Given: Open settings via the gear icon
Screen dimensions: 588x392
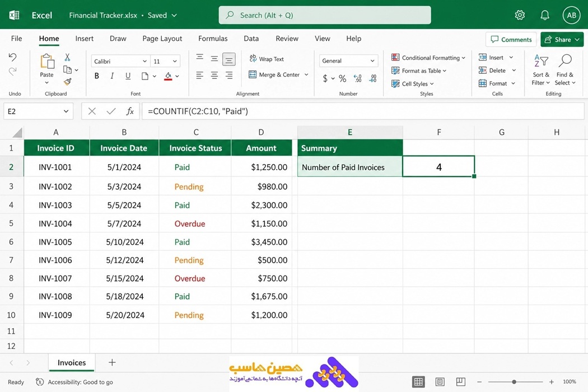Looking at the screenshot, I should coord(520,15).
